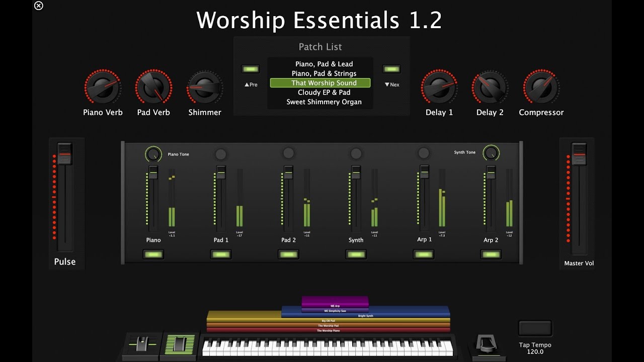Click the 120.0 tempo value
644x362 pixels.
coord(535,352)
